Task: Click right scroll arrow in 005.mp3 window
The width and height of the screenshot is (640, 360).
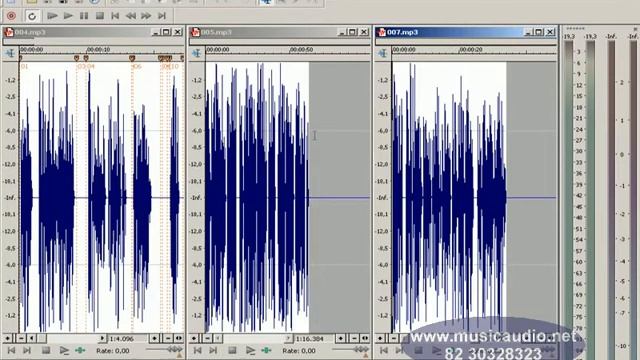Action: pos(289,338)
